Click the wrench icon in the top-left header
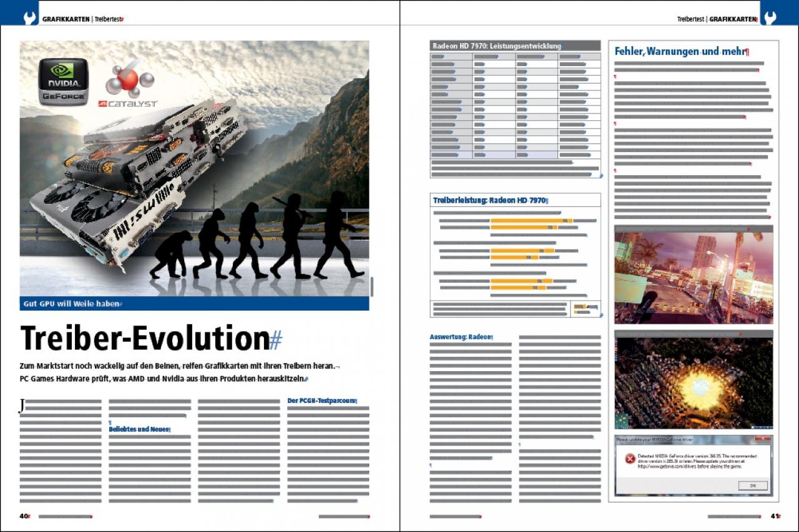The image size is (799, 532). (29, 18)
